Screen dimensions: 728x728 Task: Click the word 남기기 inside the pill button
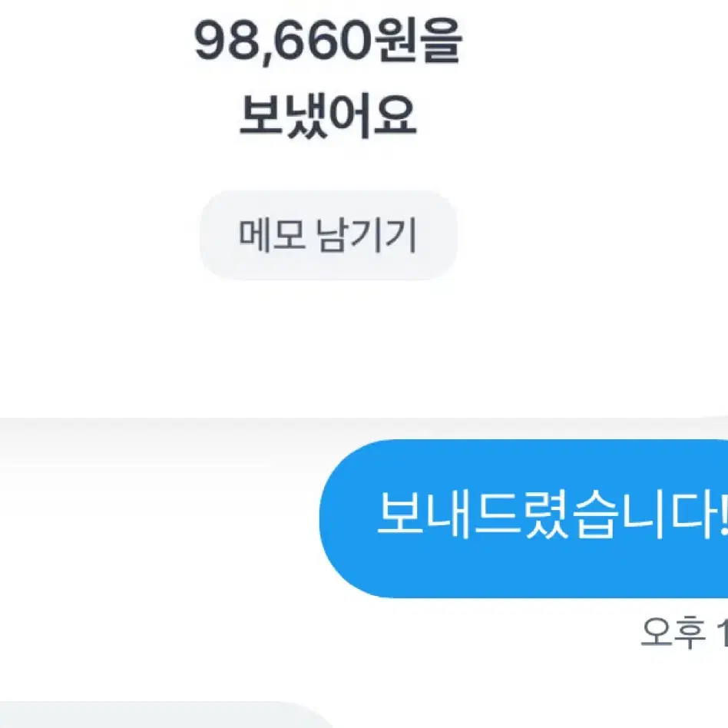tap(366, 235)
